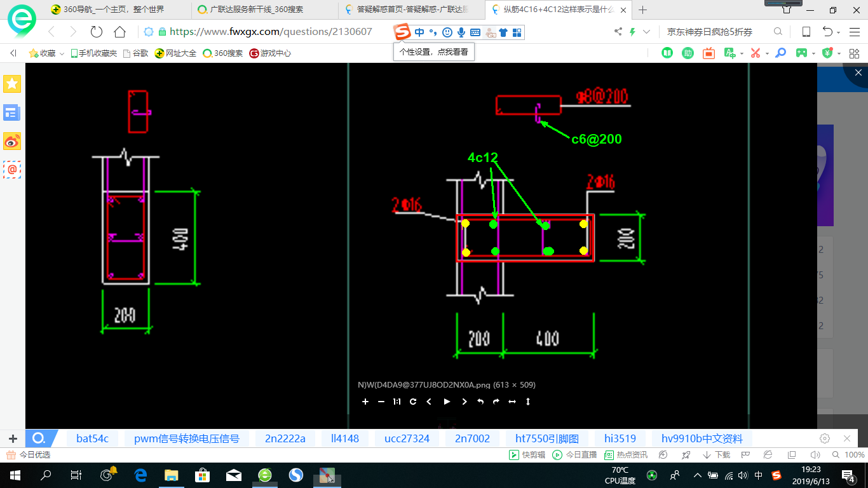The height and width of the screenshot is (488, 868).
Task: Click the browser back arrow
Action: pos(51,32)
